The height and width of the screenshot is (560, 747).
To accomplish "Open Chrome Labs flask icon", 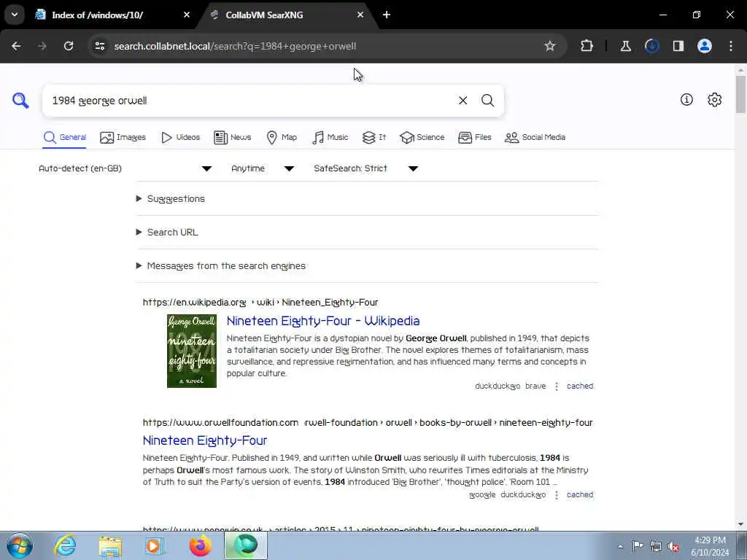I will click(x=625, y=46).
